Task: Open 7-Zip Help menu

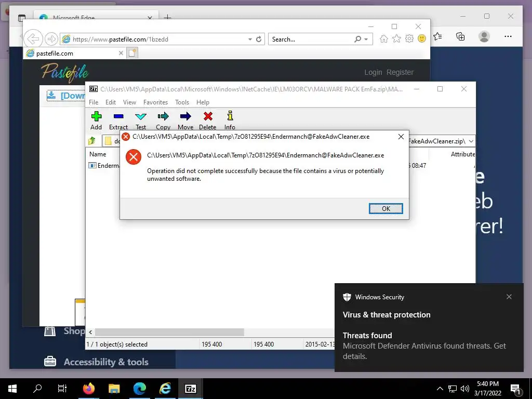Action: pyautogui.click(x=203, y=102)
